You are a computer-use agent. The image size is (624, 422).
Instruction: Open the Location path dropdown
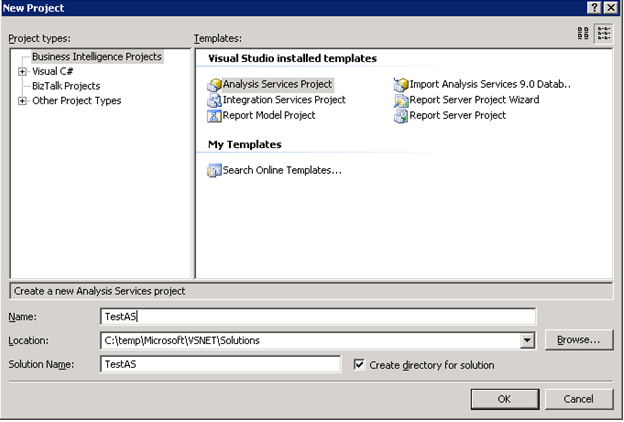(527, 341)
